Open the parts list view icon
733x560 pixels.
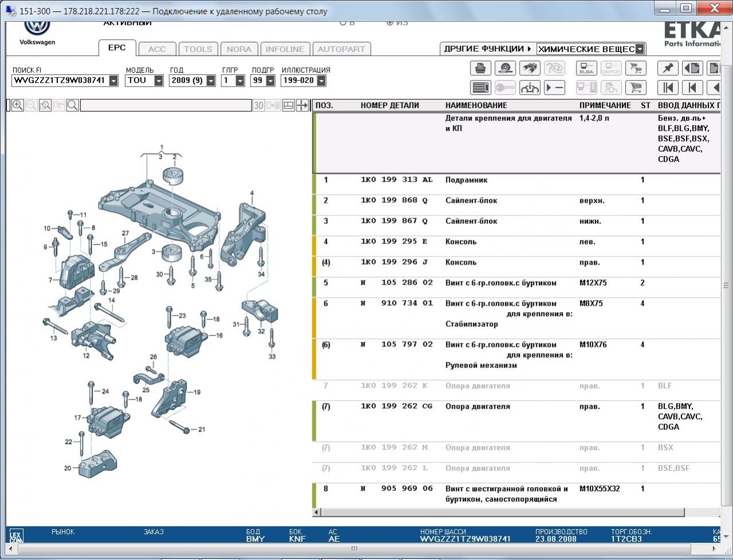(x=480, y=88)
